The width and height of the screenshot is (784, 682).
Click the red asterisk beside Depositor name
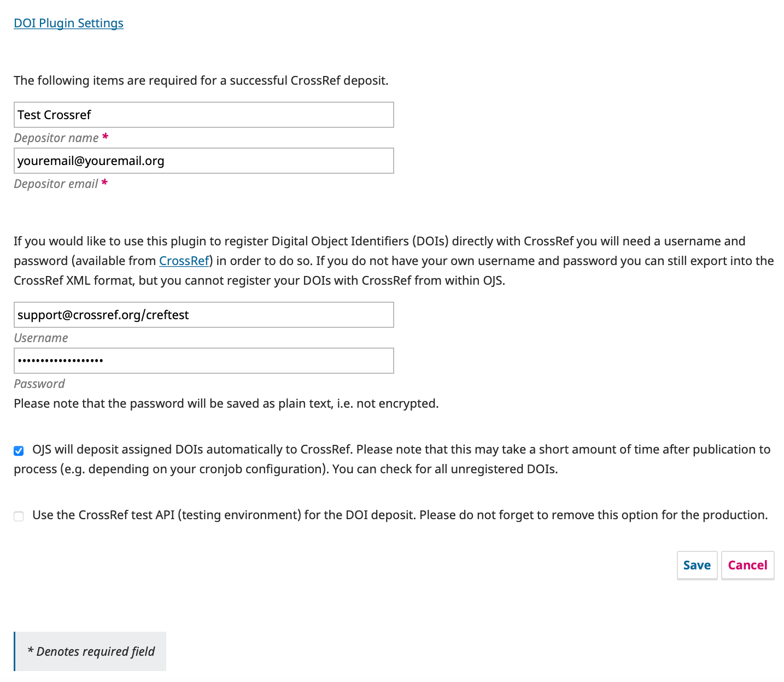coord(106,137)
